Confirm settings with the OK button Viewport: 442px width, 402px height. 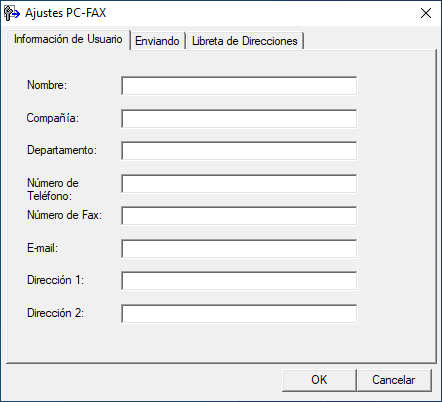pos(319,380)
